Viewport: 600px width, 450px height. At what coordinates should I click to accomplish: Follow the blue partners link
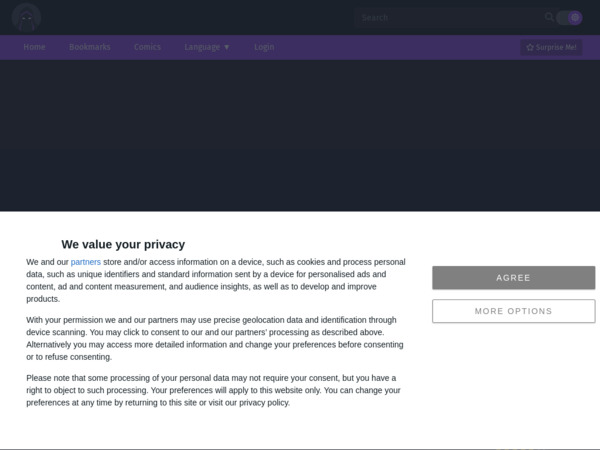86,262
